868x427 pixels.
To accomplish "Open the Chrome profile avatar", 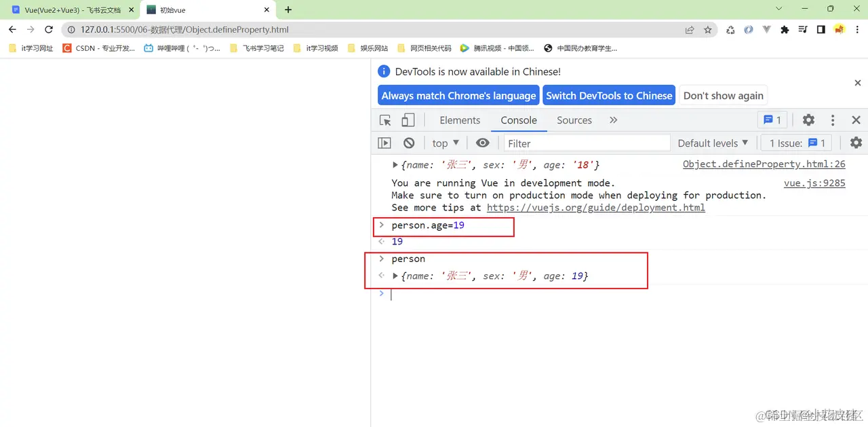I will [839, 30].
